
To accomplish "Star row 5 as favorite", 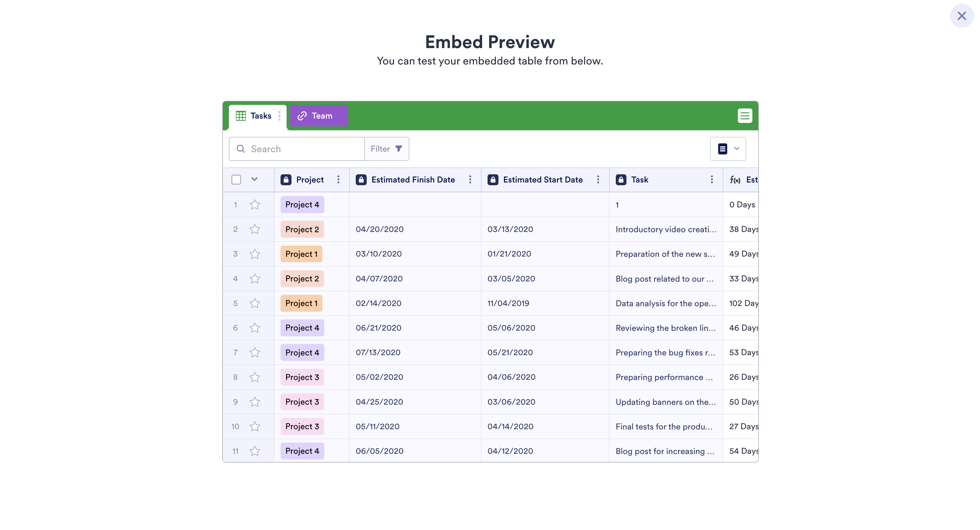I will click(255, 303).
